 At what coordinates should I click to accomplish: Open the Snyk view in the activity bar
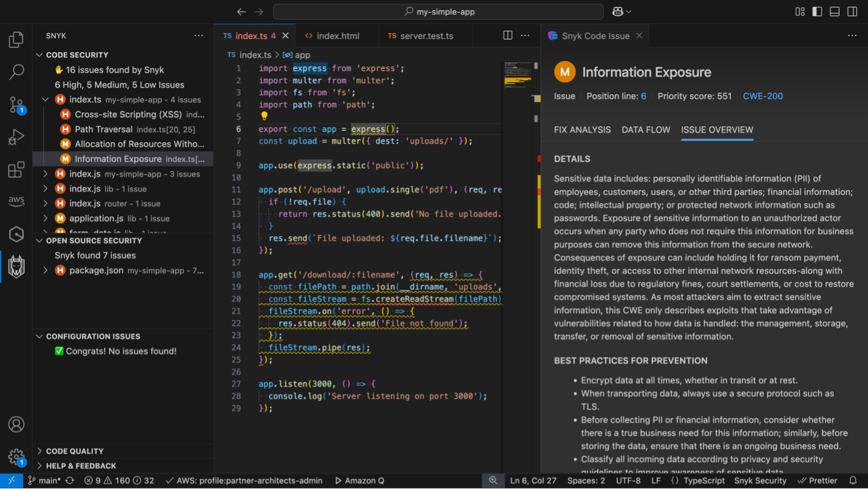click(16, 266)
